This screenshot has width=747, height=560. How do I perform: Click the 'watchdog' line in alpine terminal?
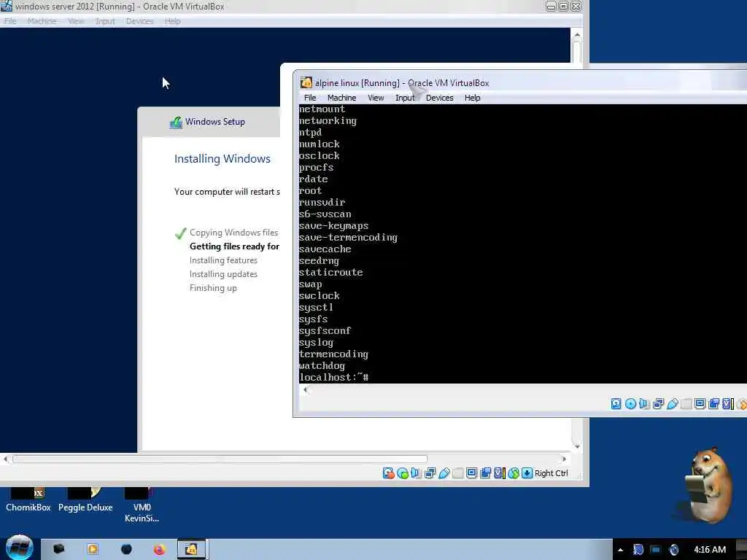(x=322, y=366)
